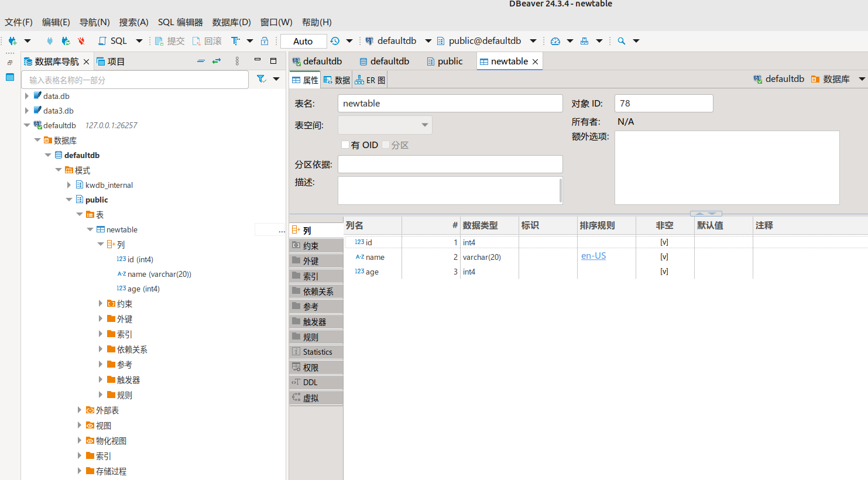
Task: Click the new database connection plug icon
Action: tap(12, 41)
